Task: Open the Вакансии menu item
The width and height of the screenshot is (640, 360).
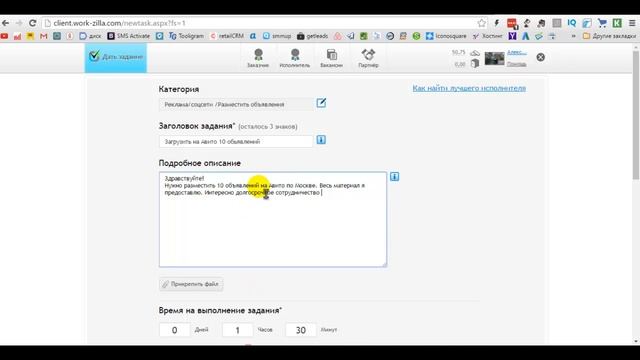Action: click(331, 58)
